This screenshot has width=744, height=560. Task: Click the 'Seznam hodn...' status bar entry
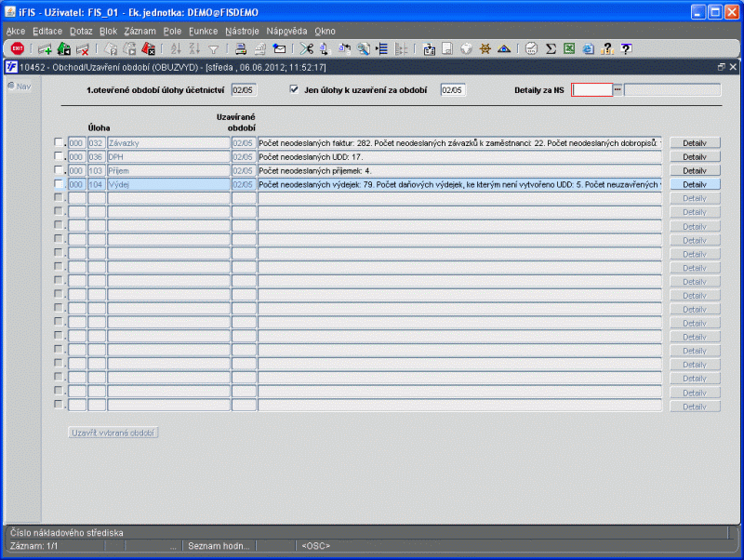219,546
